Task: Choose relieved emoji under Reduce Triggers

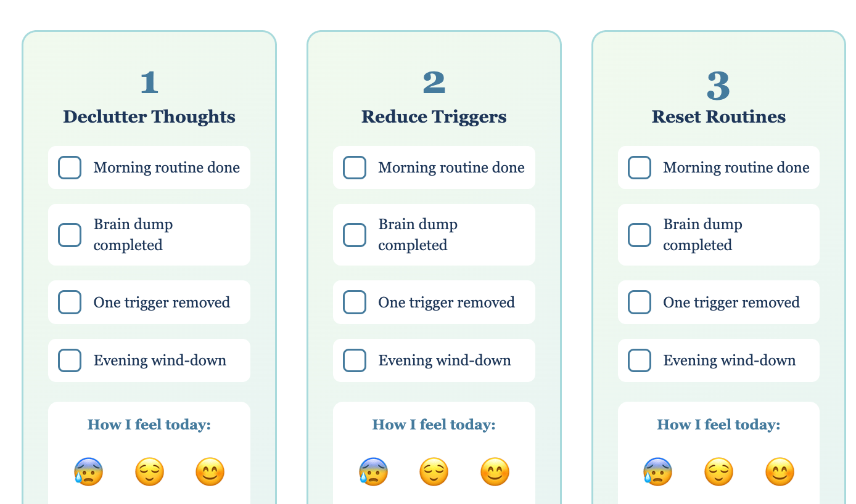Action: pyautogui.click(x=434, y=472)
